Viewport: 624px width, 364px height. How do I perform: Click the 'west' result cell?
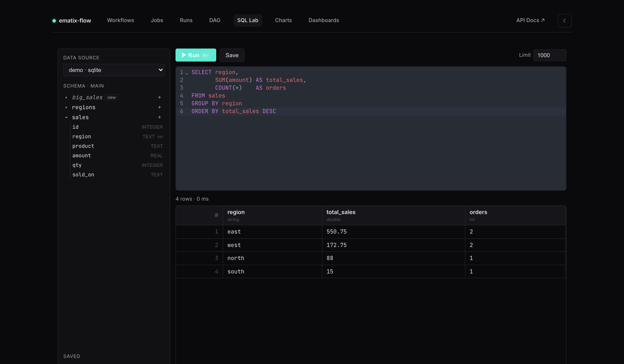[272, 245]
